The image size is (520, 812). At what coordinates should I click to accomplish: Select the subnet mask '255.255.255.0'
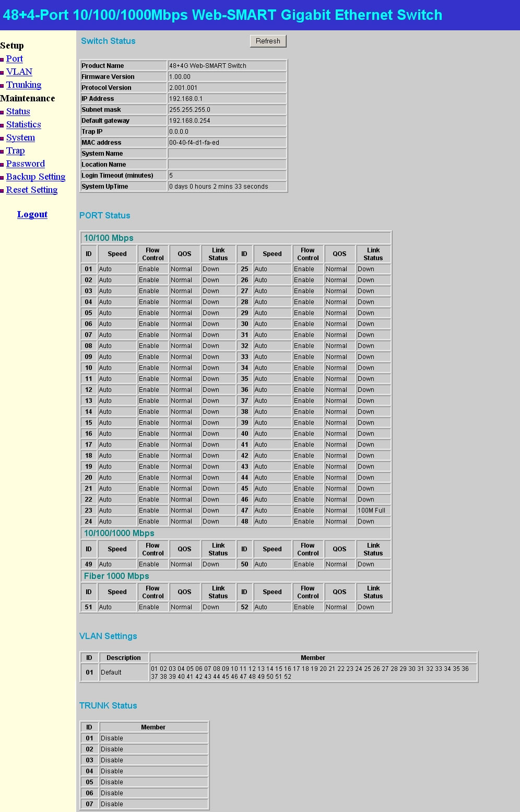(190, 110)
